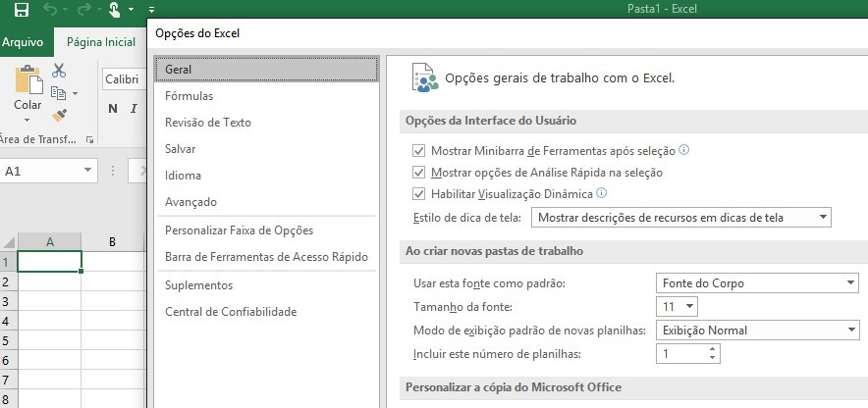Select row 3 header
Image resolution: width=868 pixels, height=408 pixels.
pyautogui.click(x=7, y=301)
